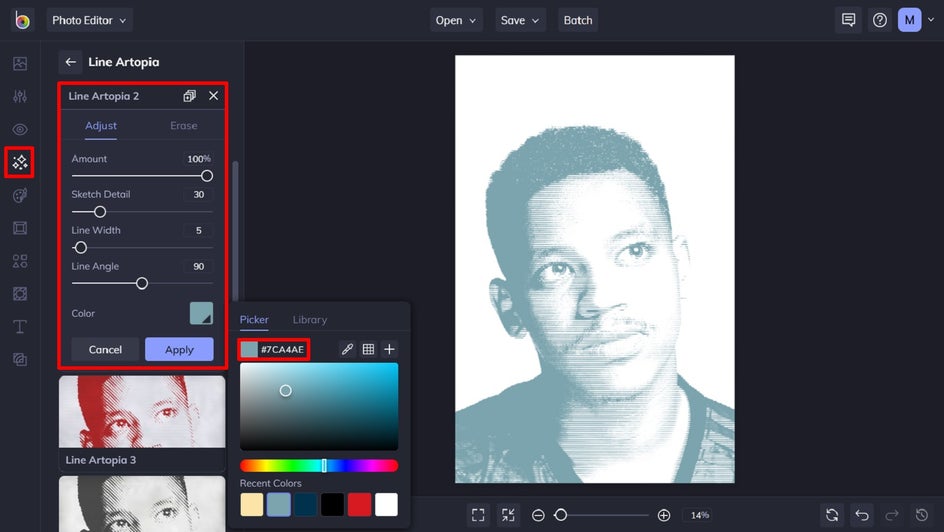This screenshot has height=532, width=944.
Task: Open the history clock icon
Action: point(922,515)
